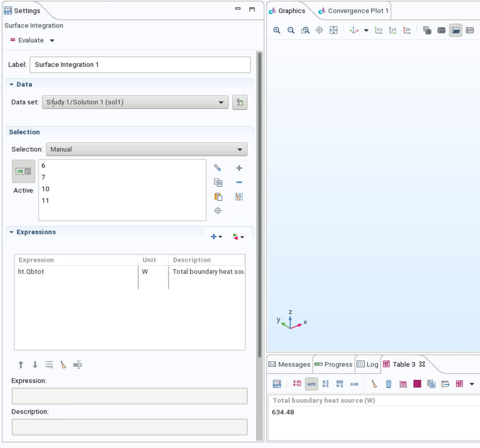This screenshot has width=480, height=448.
Task: Toggle wireframe rendering in Graphics toolbar
Action: (x=470, y=30)
